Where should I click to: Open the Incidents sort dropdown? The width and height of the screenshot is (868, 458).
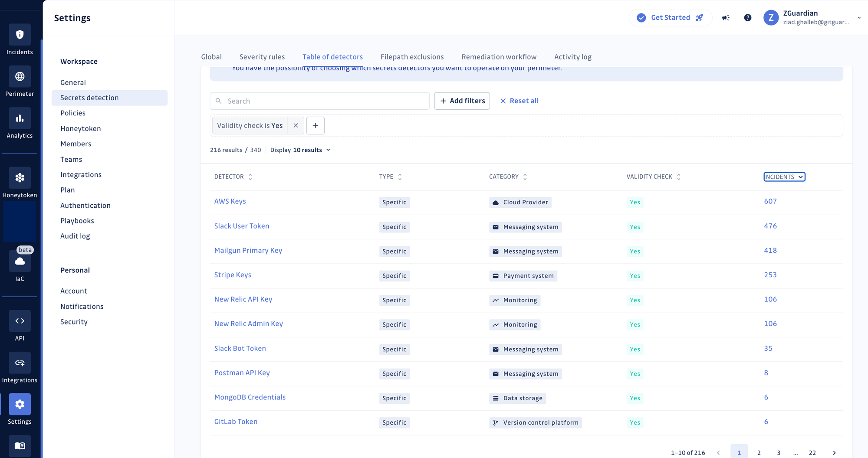click(784, 177)
